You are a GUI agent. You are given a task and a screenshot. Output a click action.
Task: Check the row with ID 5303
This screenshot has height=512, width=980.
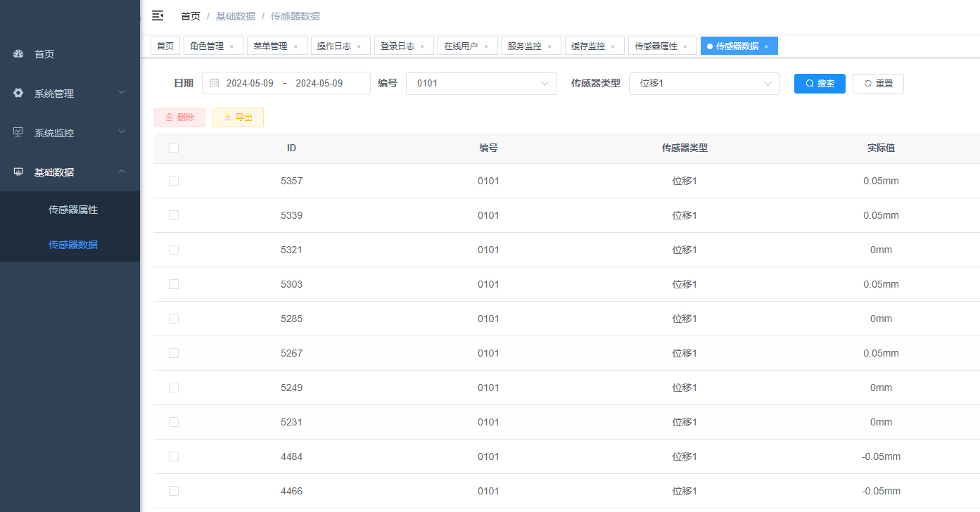(x=174, y=284)
